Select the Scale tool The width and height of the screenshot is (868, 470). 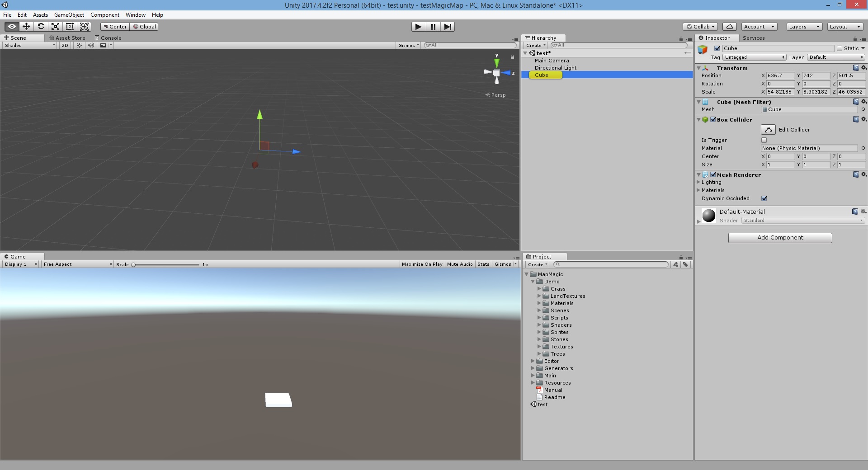[55, 27]
